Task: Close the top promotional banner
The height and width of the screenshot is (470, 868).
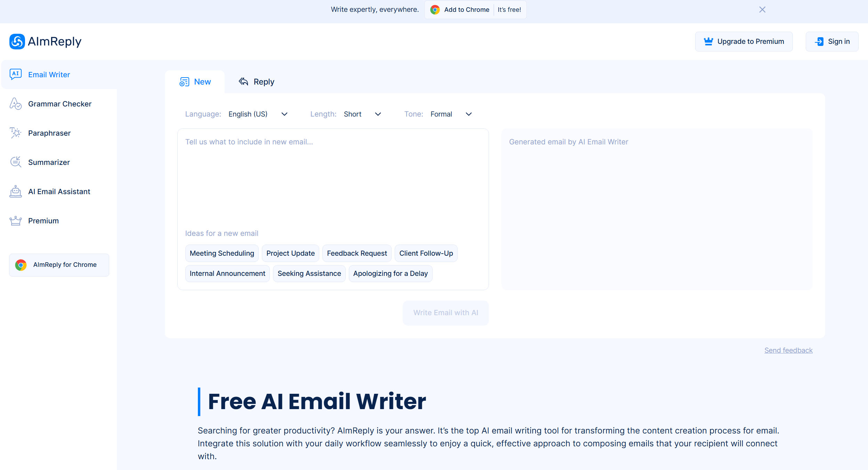Action: click(762, 10)
